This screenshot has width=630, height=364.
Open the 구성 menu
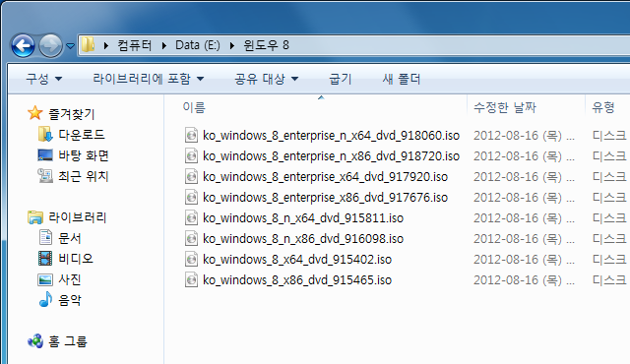pos(44,79)
